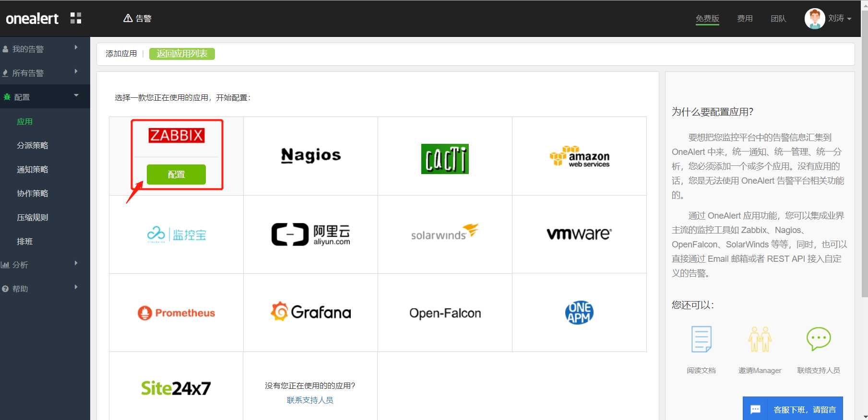Expand the 我的告警 sidebar menu

[x=45, y=49]
